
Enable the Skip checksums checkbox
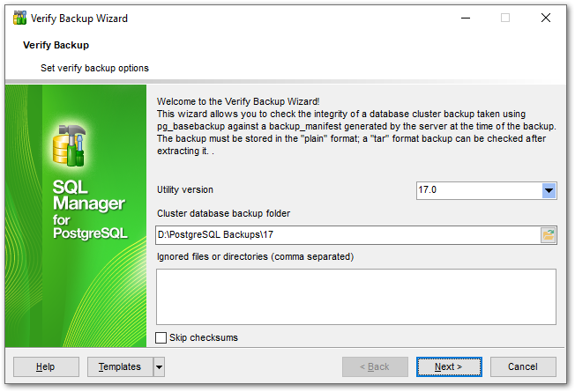click(161, 337)
